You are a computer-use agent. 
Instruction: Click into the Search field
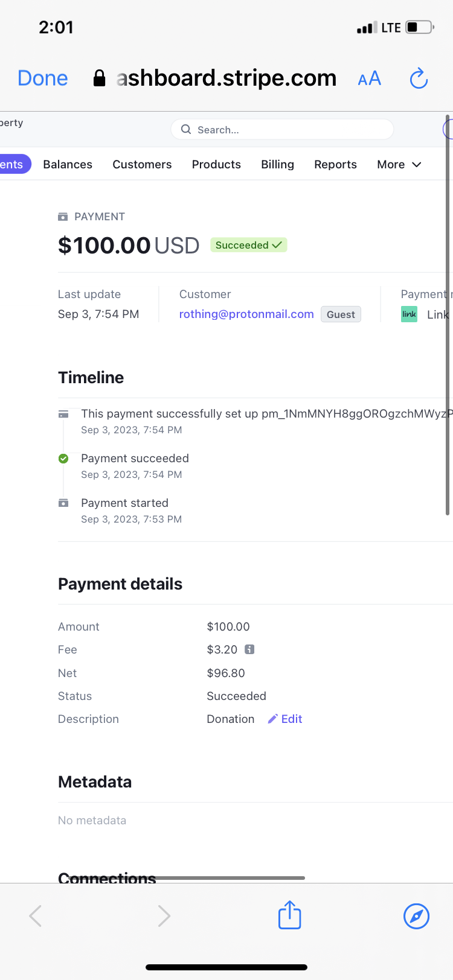[x=282, y=129]
